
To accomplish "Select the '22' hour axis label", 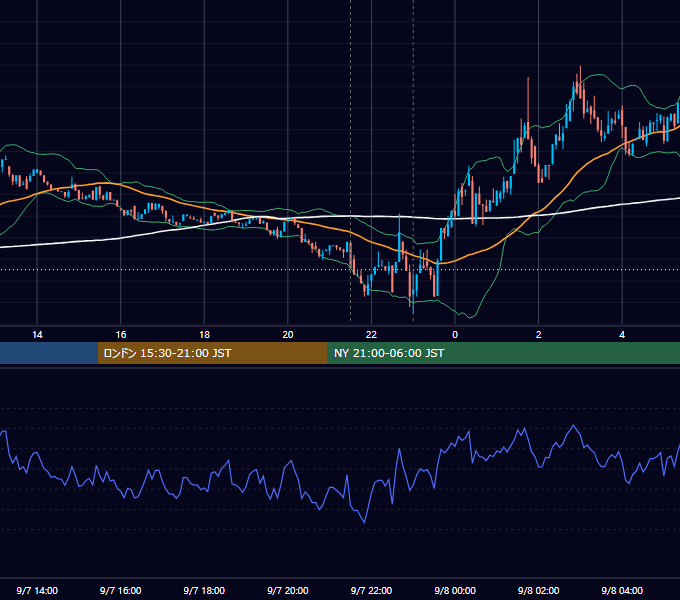I will [372, 335].
